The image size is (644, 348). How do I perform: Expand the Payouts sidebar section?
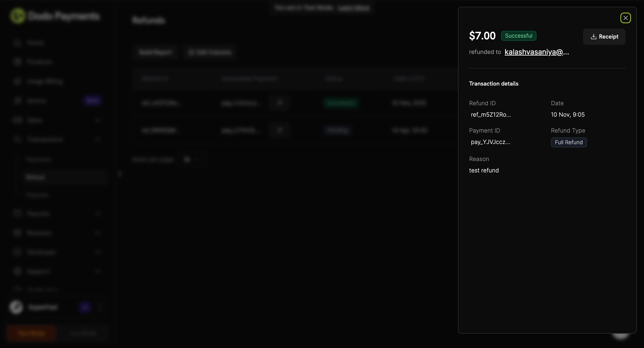[x=39, y=214]
